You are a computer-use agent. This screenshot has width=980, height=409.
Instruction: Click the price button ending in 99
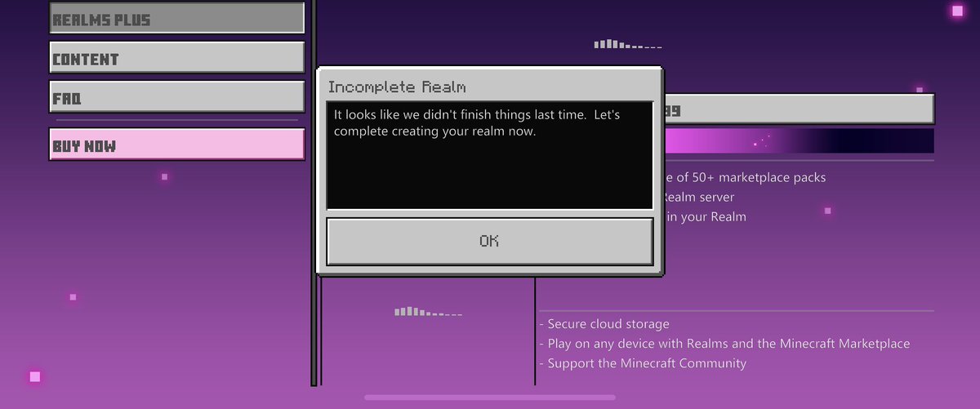pos(799,109)
